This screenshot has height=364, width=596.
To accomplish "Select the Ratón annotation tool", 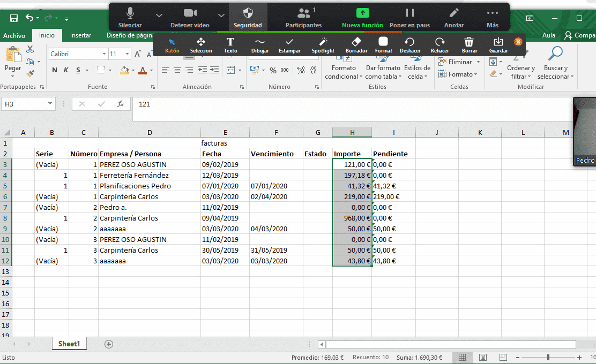I will [172, 45].
